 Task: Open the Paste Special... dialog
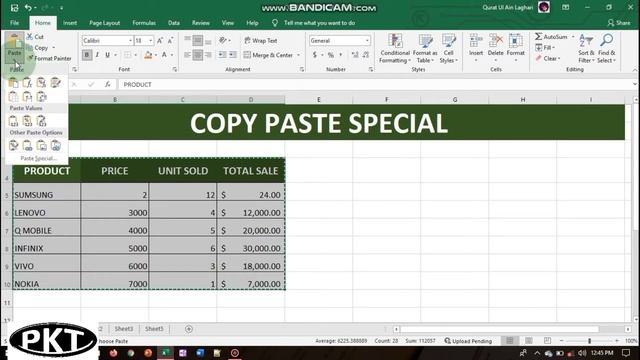[x=38, y=158]
